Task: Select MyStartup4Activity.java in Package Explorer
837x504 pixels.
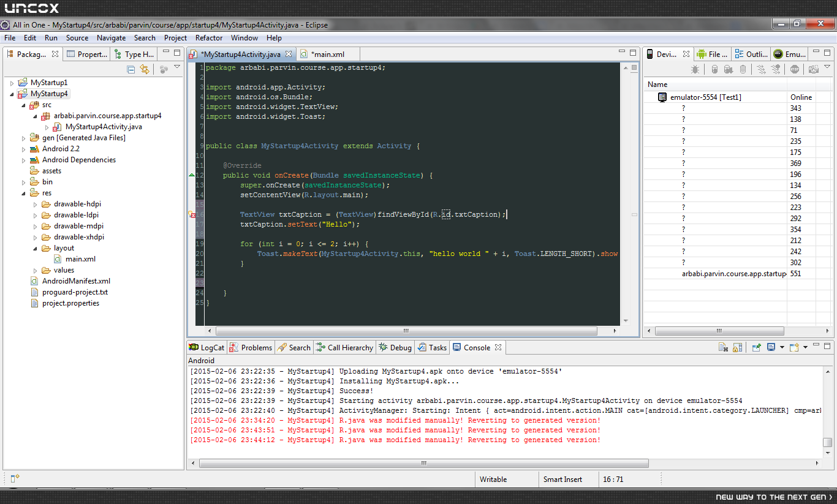Action: [104, 127]
